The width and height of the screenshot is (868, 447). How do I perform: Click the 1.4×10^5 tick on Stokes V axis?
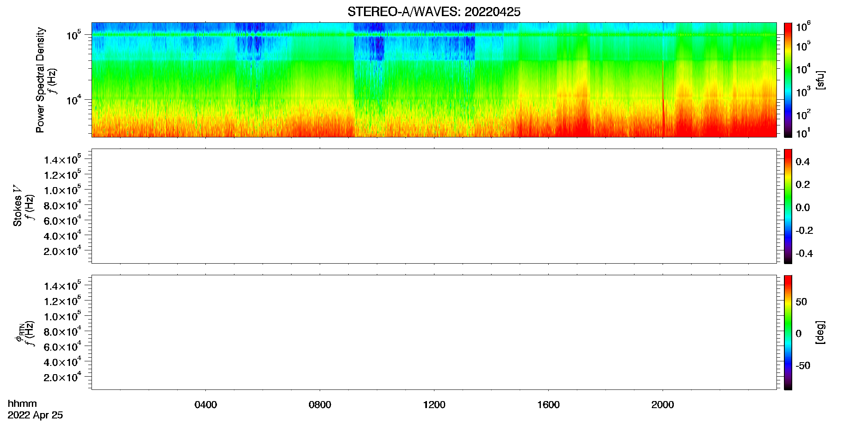coord(63,159)
